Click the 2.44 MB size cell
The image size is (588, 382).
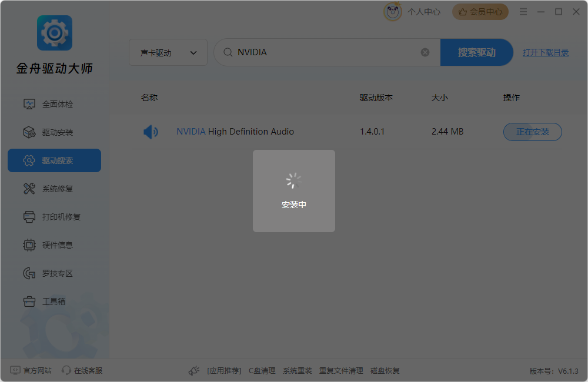447,132
